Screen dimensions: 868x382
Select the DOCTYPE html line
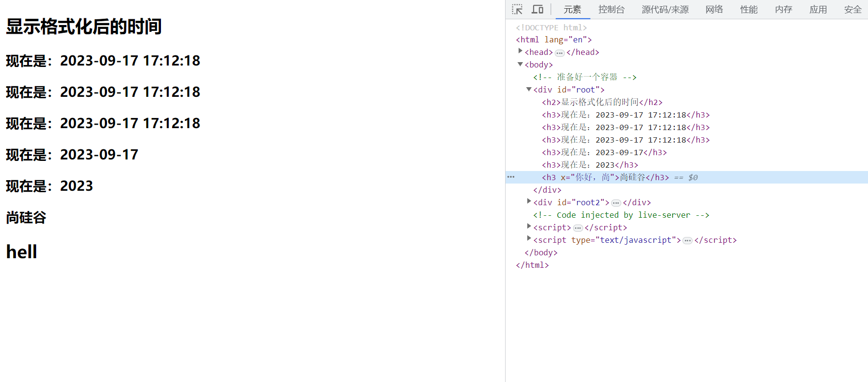point(551,27)
